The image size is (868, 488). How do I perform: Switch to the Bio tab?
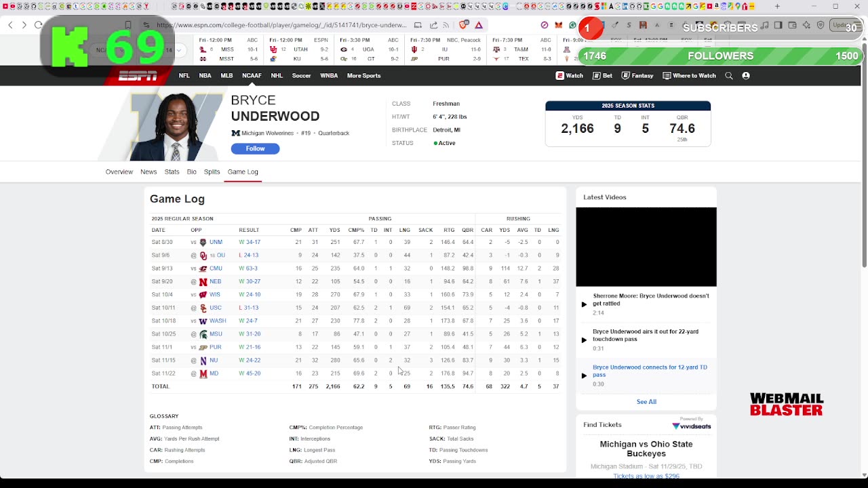192,172
